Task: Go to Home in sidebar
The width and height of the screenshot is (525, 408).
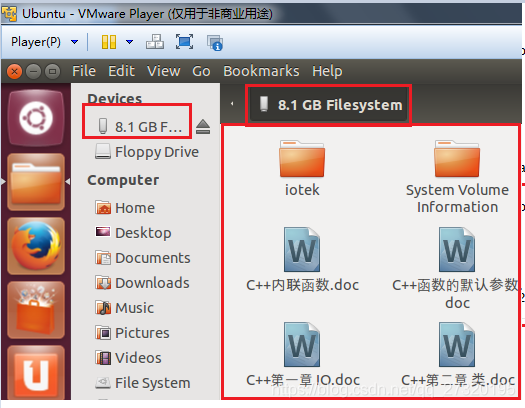Action: tap(125, 208)
